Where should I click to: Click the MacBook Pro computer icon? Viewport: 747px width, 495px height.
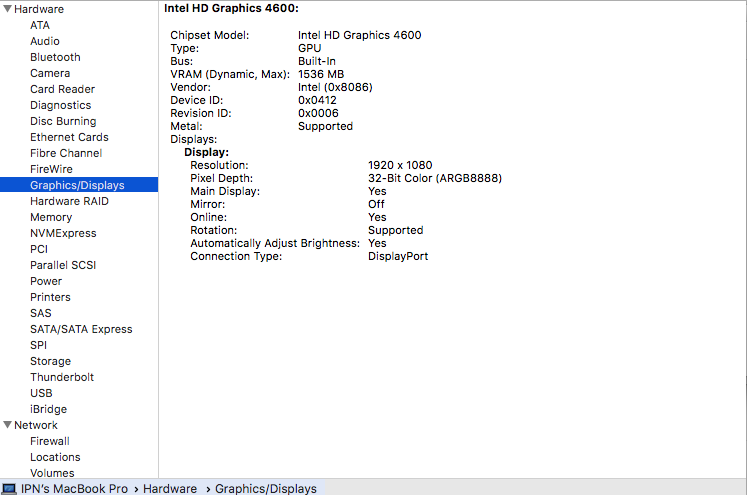(9, 489)
